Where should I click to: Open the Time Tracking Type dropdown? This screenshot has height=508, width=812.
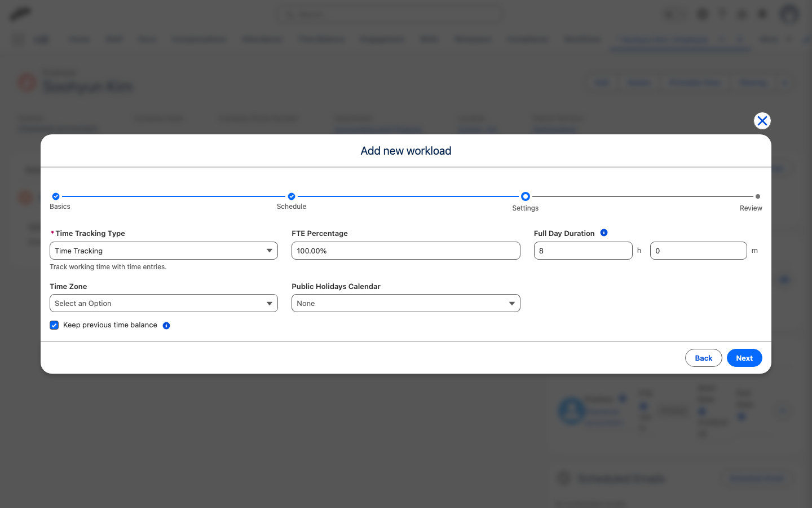(x=164, y=251)
